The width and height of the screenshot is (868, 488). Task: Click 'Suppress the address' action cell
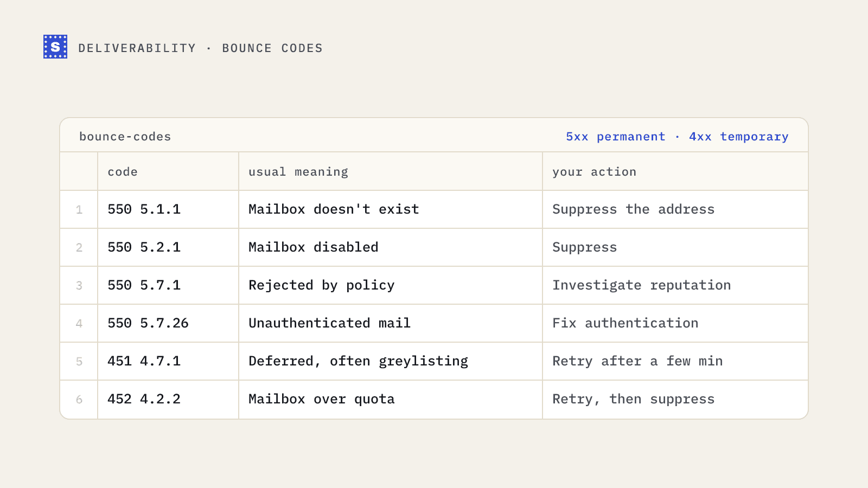pos(675,209)
